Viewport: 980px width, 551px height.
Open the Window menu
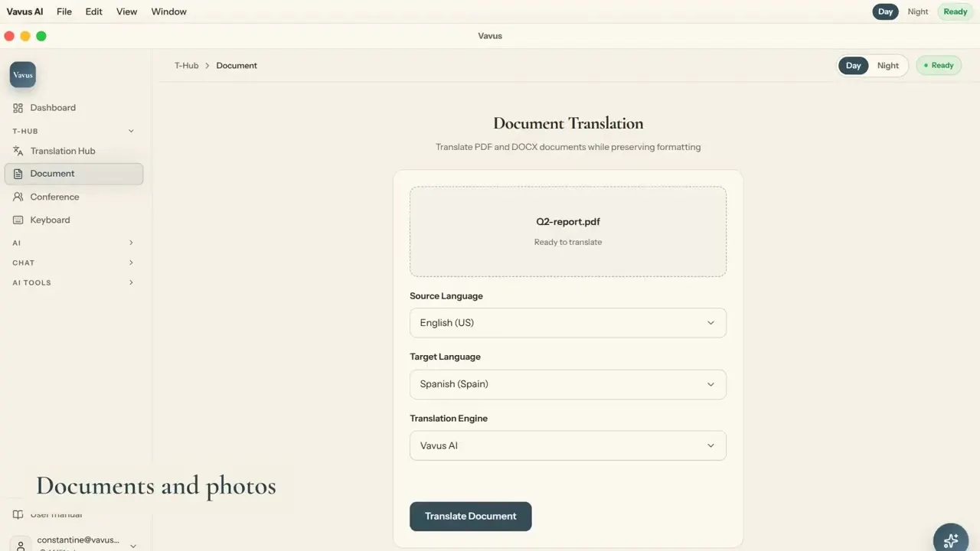pyautogui.click(x=169, y=11)
